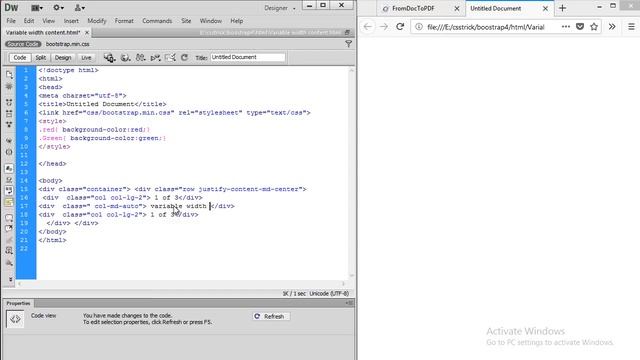This screenshot has width=640, height=360.
Task: Select Variable width content.html document tab
Action: point(43,32)
